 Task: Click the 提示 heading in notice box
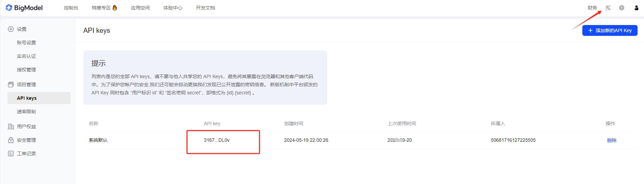pos(99,63)
